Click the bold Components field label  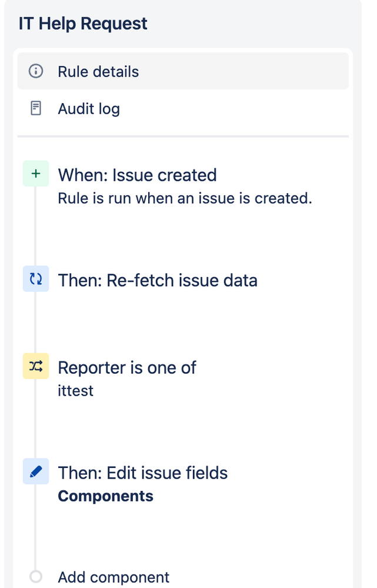click(x=105, y=496)
